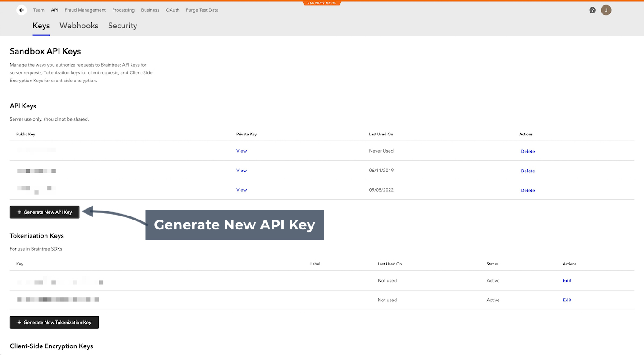This screenshot has height=355, width=644.
Task: Click the back arrow icon
Action: 22,10
